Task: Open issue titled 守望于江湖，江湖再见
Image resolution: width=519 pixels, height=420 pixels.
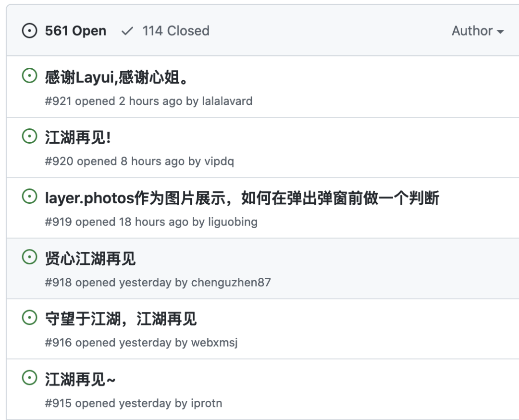Action: tap(121, 319)
